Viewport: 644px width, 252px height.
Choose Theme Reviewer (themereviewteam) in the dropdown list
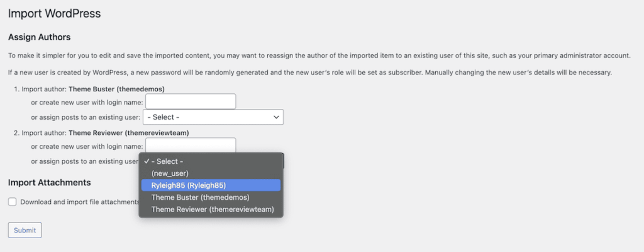click(x=211, y=209)
